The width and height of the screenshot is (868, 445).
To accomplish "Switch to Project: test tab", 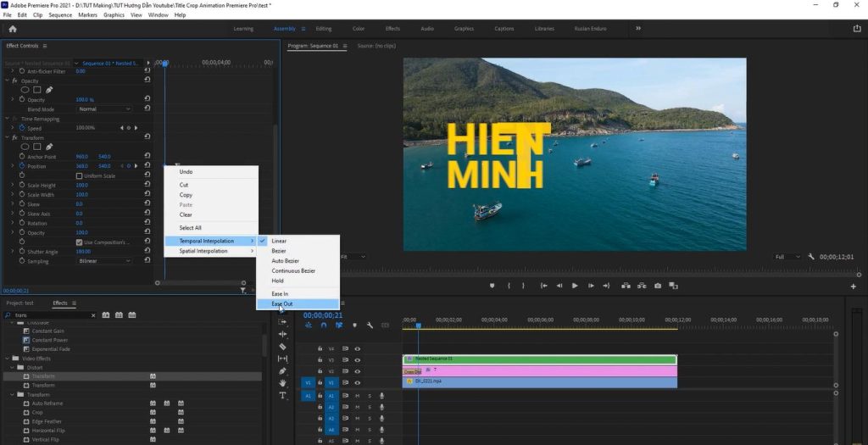I will point(20,303).
